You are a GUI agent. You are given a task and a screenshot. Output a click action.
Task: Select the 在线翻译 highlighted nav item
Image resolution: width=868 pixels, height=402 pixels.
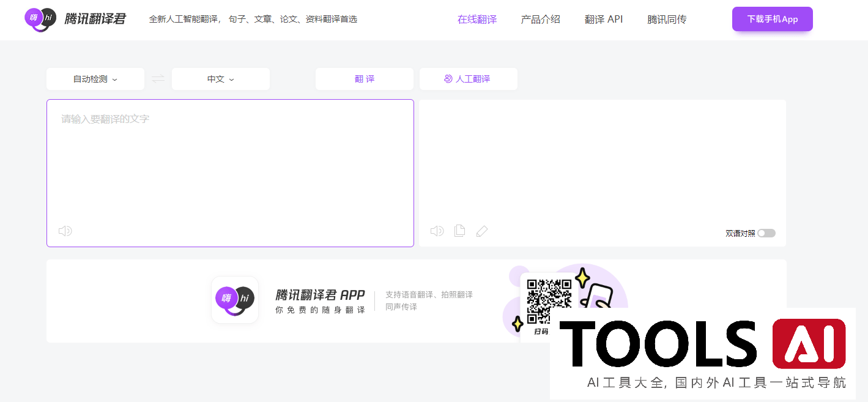[477, 19]
